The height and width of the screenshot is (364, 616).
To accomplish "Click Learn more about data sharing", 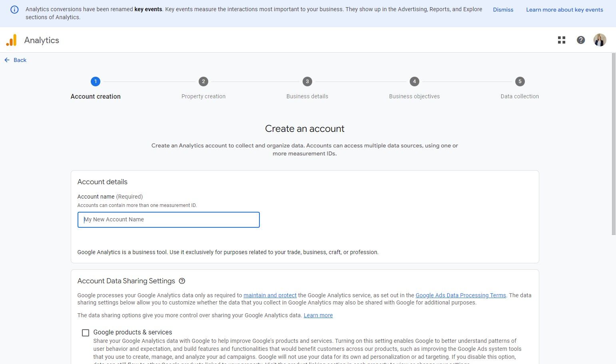I will (x=318, y=315).
